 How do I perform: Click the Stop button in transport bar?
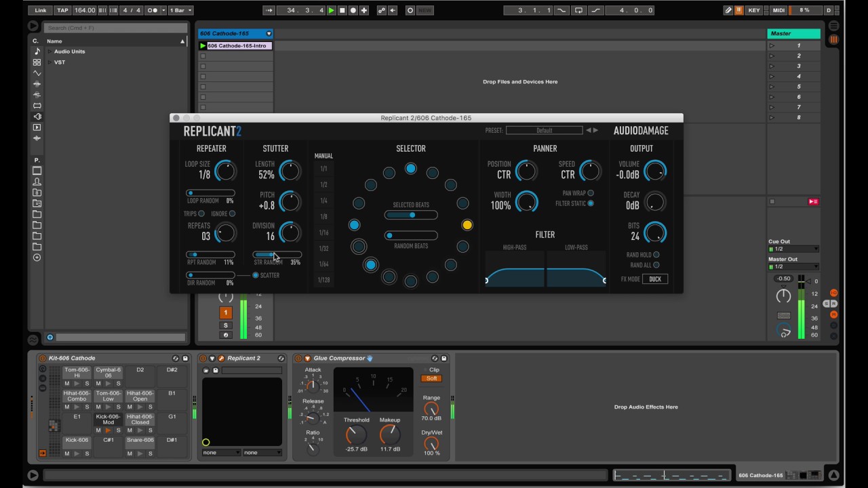pyautogui.click(x=342, y=10)
